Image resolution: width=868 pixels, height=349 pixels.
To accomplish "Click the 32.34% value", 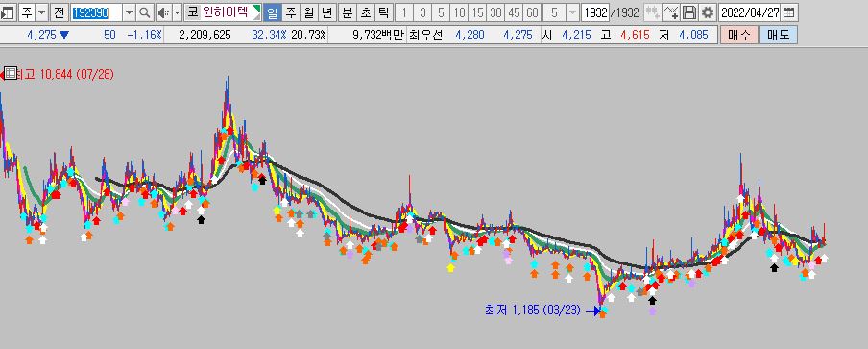I will point(269,36).
